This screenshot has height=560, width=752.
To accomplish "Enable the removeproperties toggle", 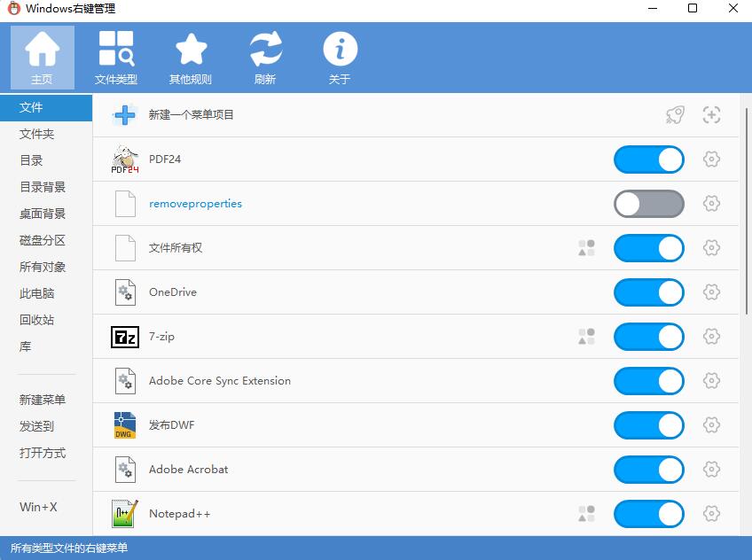I will tap(648, 204).
